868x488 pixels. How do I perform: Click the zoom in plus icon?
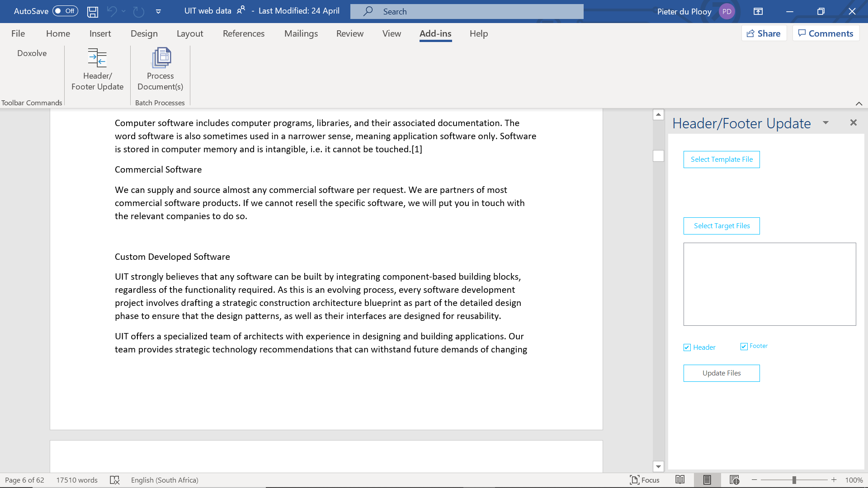(x=834, y=480)
